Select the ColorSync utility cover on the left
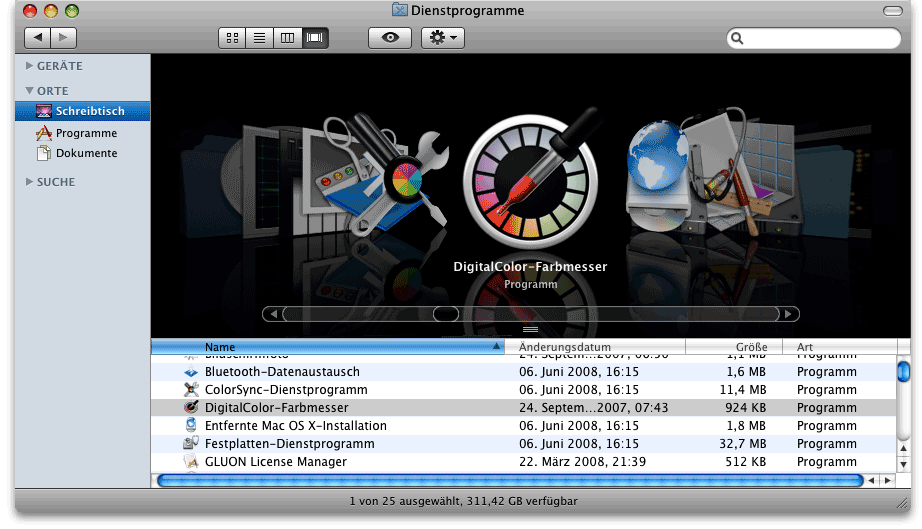 [x=388, y=176]
